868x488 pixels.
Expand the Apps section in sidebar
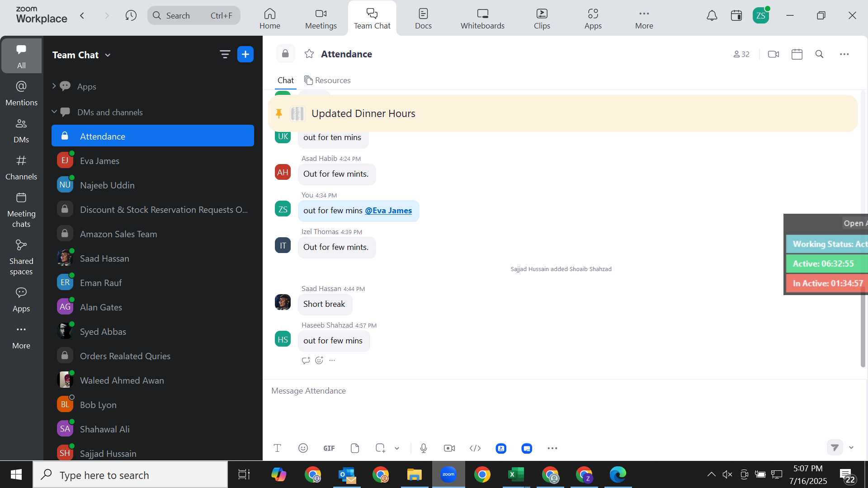click(54, 86)
